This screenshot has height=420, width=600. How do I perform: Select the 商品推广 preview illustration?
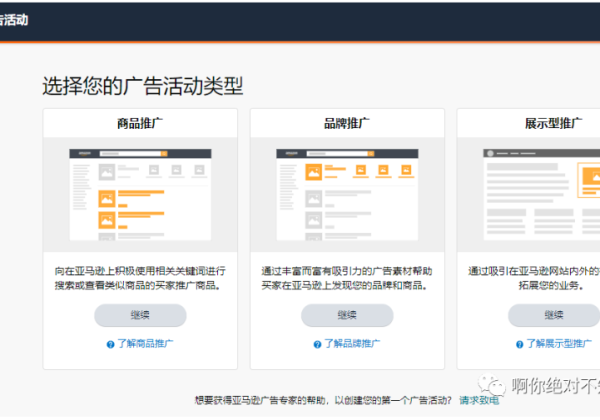(x=140, y=195)
